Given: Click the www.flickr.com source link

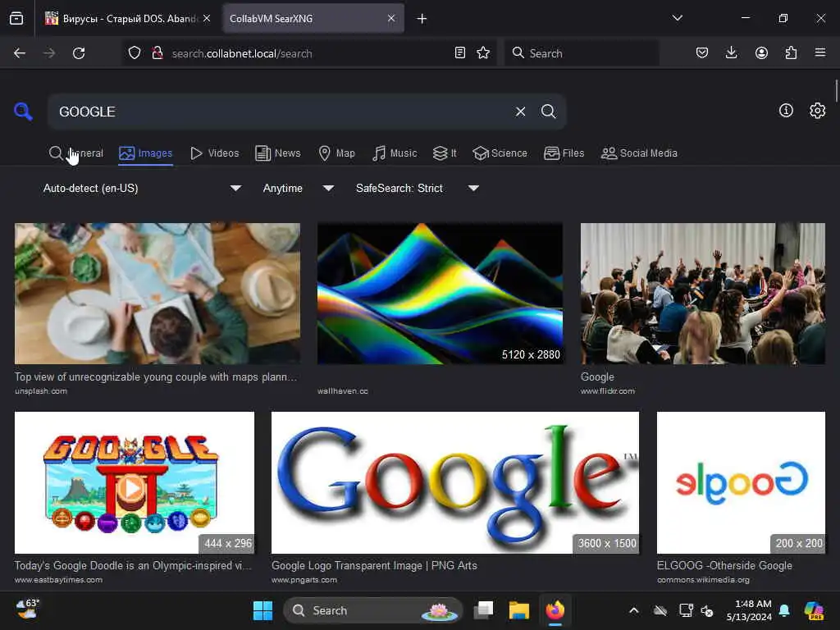Looking at the screenshot, I should [x=608, y=391].
